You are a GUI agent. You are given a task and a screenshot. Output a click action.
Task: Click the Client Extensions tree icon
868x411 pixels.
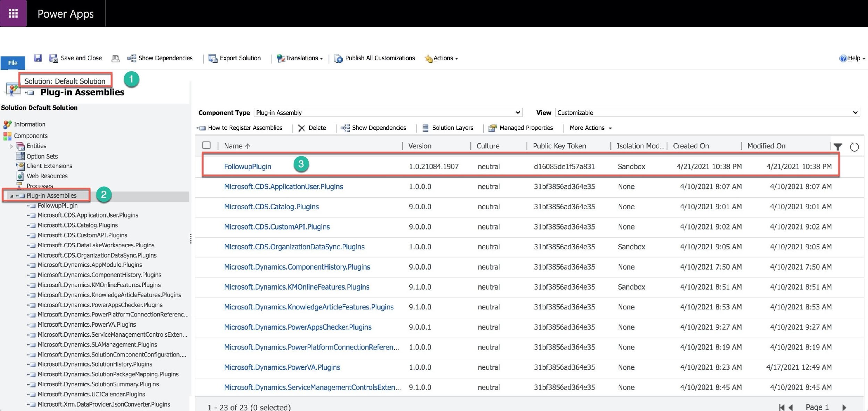(20, 166)
